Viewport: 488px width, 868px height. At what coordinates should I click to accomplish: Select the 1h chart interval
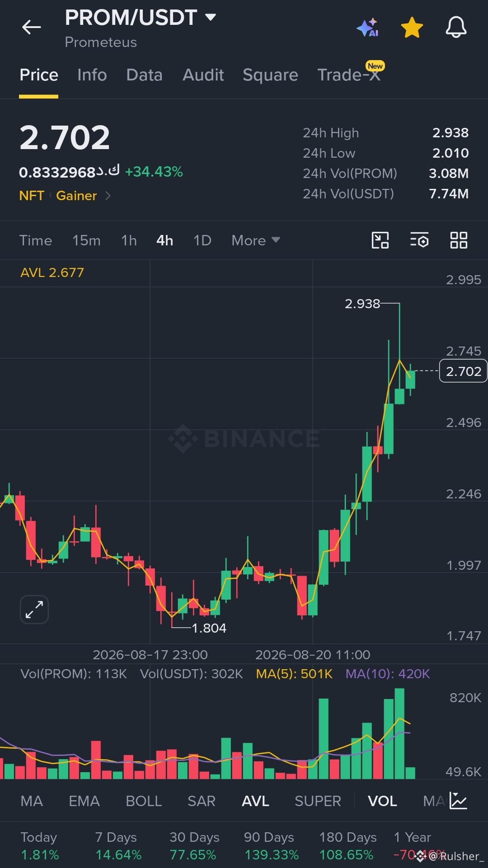tap(129, 240)
